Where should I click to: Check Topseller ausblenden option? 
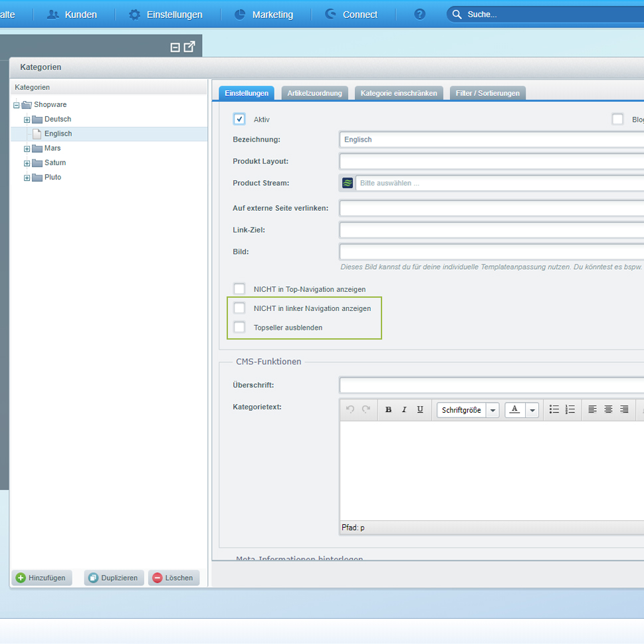click(239, 327)
